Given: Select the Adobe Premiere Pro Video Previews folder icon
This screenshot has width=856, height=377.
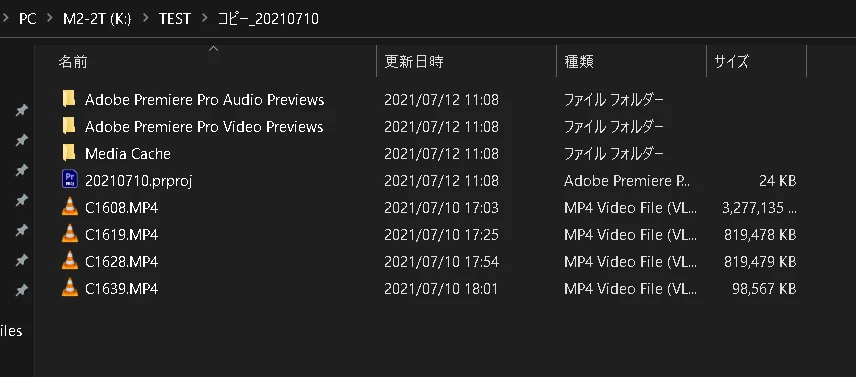Looking at the screenshot, I should coord(69,126).
